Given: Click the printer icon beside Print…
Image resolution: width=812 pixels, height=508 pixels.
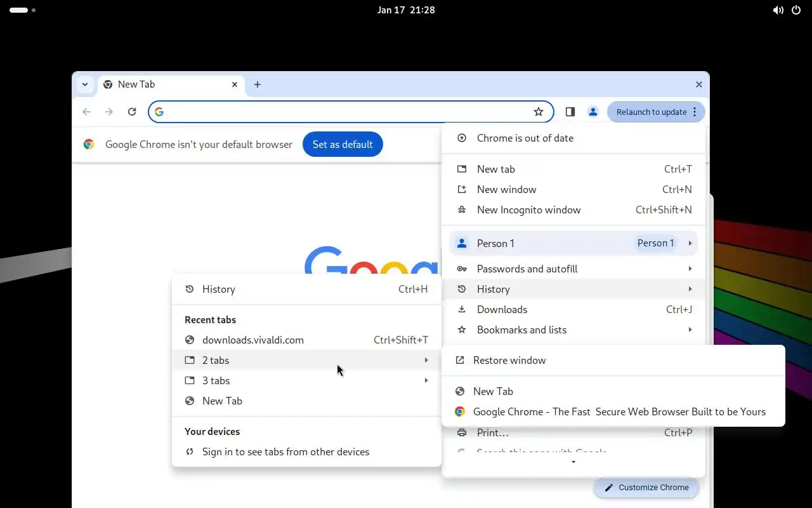Looking at the screenshot, I should point(462,432).
